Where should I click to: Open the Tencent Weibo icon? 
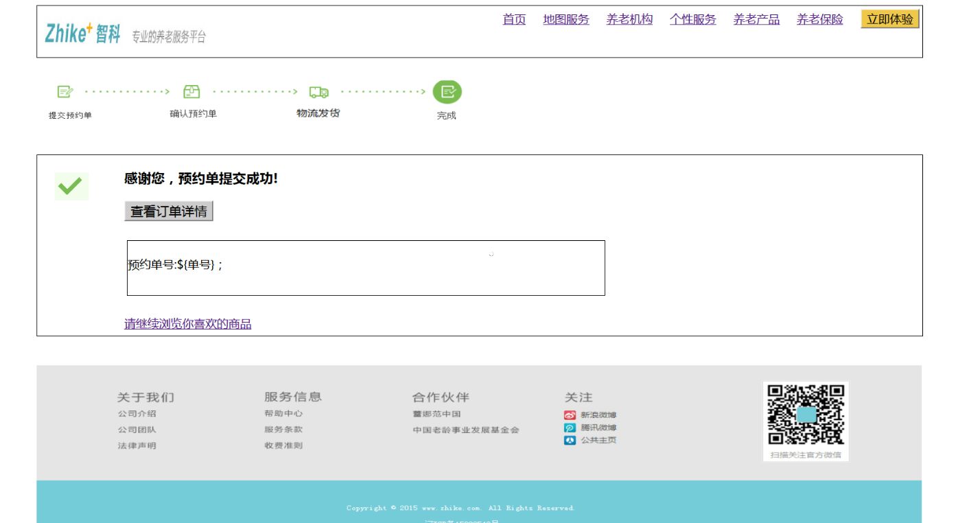(x=570, y=428)
